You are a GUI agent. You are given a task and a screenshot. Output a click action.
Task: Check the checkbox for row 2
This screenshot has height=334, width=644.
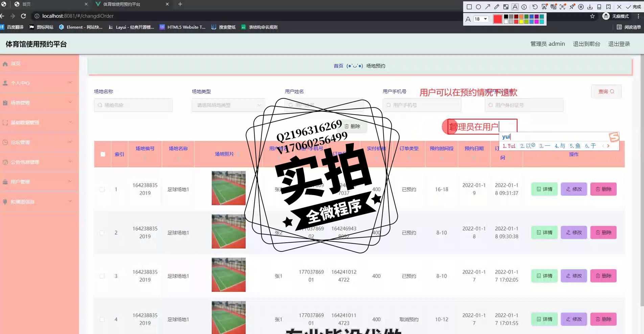click(102, 233)
